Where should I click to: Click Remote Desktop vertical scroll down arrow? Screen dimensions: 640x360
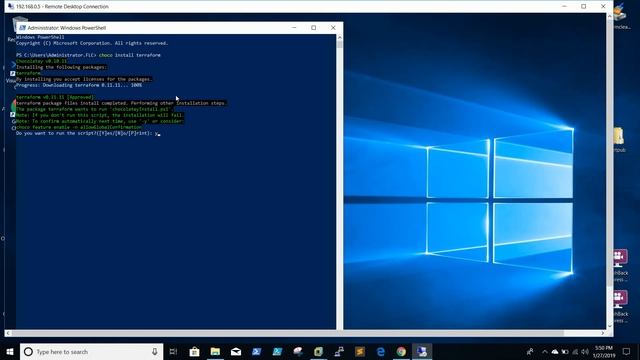point(610,326)
